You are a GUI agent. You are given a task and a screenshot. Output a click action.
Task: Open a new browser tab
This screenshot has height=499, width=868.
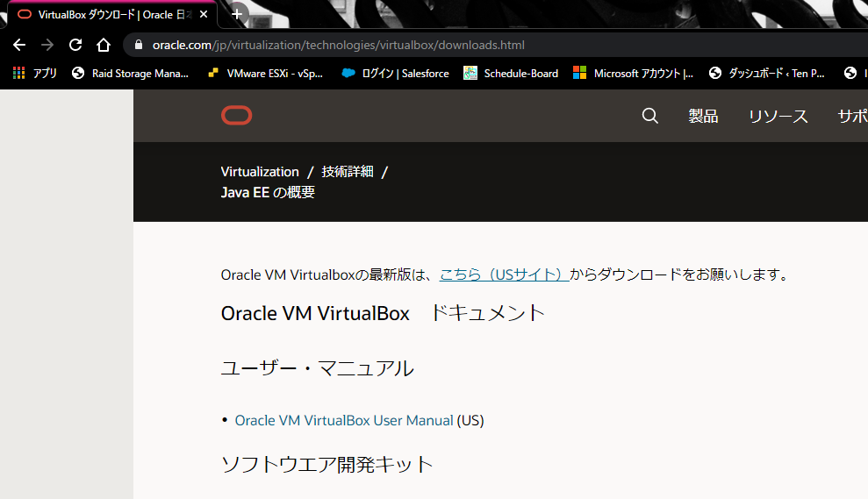pos(237,14)
